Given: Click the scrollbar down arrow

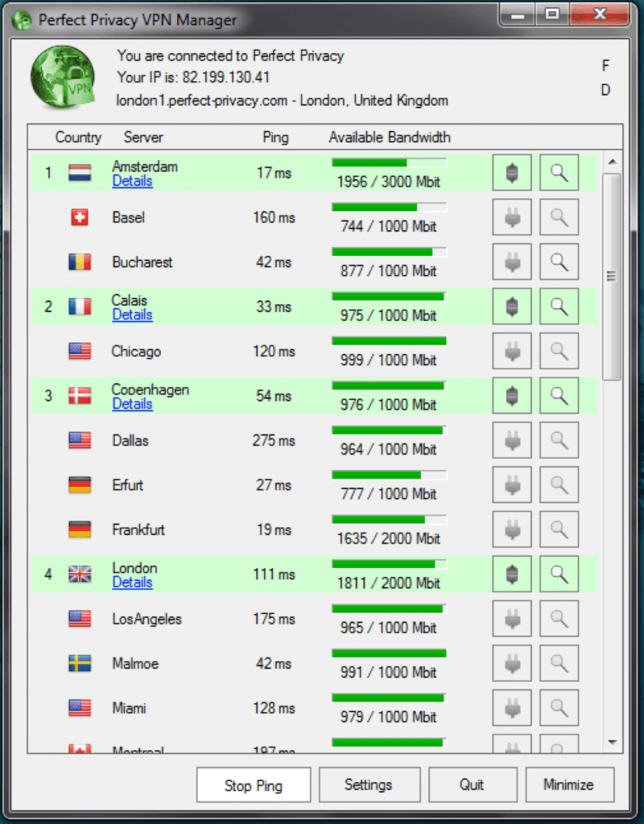Looking at the screenshot, I should tap(612, 742).
